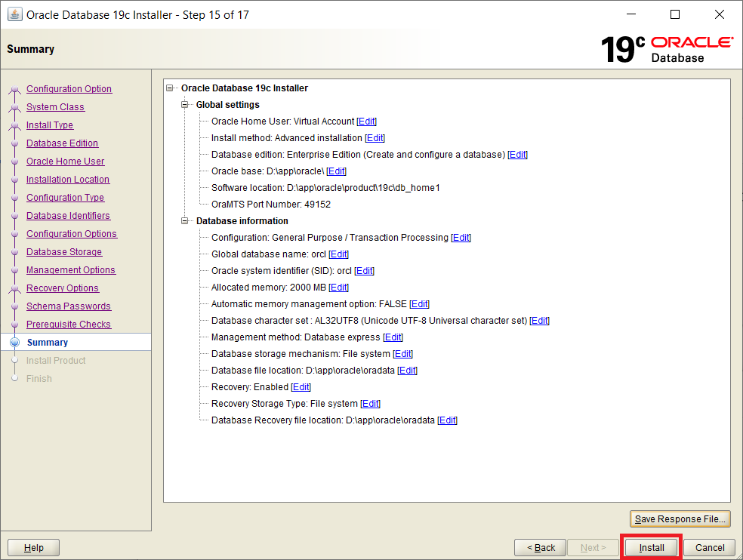Edit the Management method setting
Screen dimensions: 743x560
point(393,337)
